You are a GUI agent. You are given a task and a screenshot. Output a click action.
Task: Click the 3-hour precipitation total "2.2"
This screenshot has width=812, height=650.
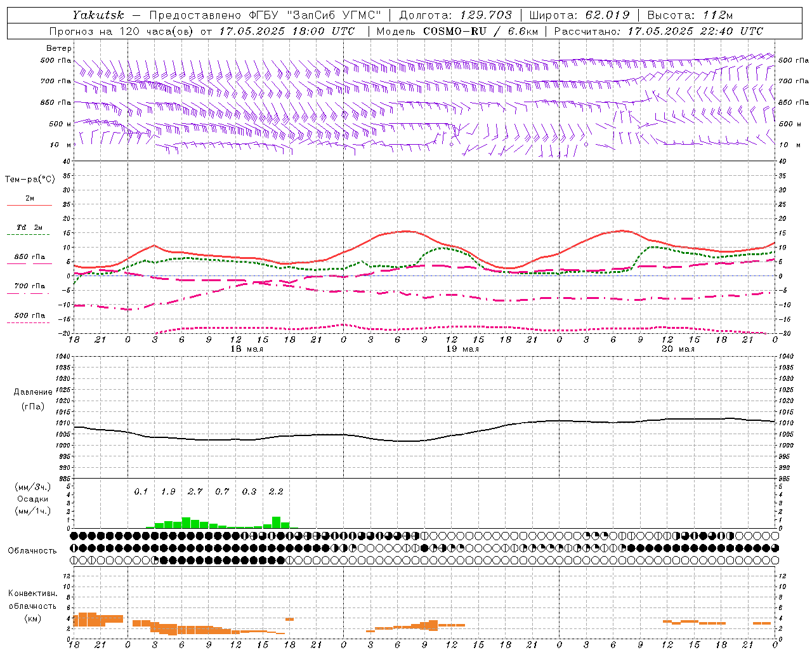coord(276,491)
